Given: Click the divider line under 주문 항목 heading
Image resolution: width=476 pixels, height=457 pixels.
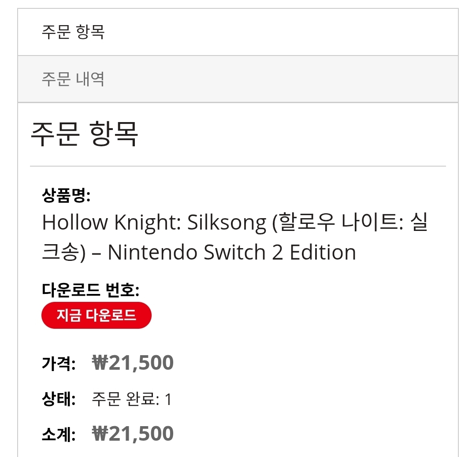Looking at the screenshot, I should coord(238,166).
